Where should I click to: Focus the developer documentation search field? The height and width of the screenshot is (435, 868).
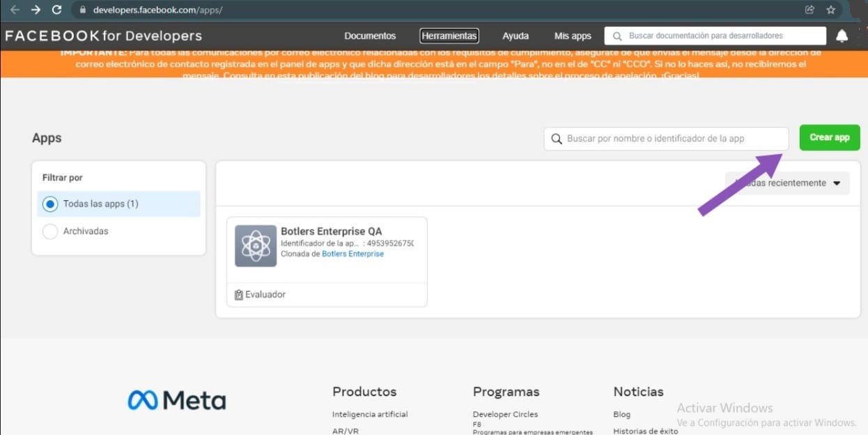pos(715,36)
